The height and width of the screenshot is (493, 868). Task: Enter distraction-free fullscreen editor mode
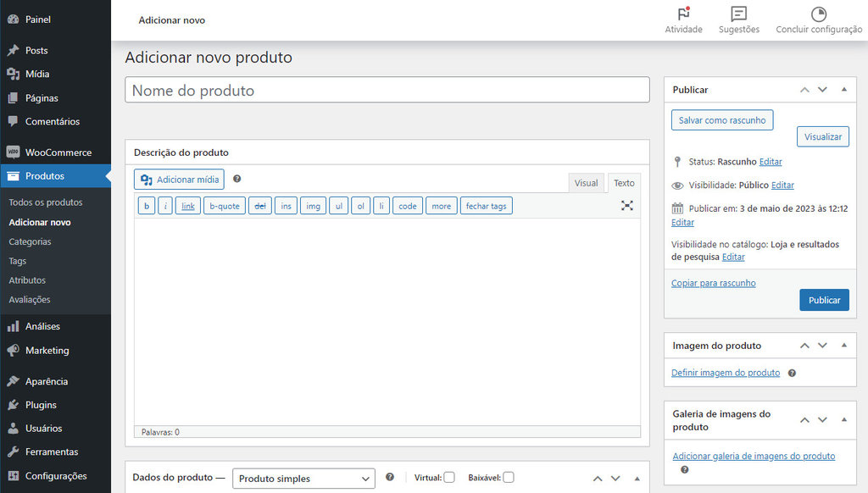[x=626, y=204]
